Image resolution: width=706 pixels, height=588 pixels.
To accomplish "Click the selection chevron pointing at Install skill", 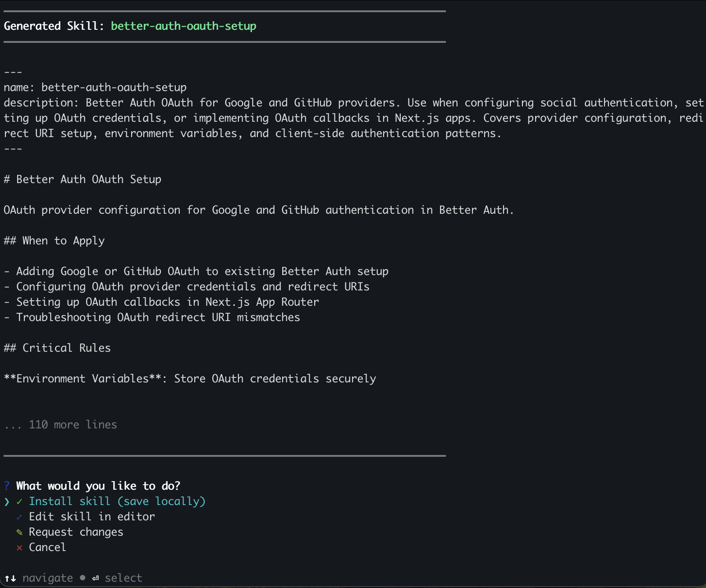I will [x=6, y=501].
